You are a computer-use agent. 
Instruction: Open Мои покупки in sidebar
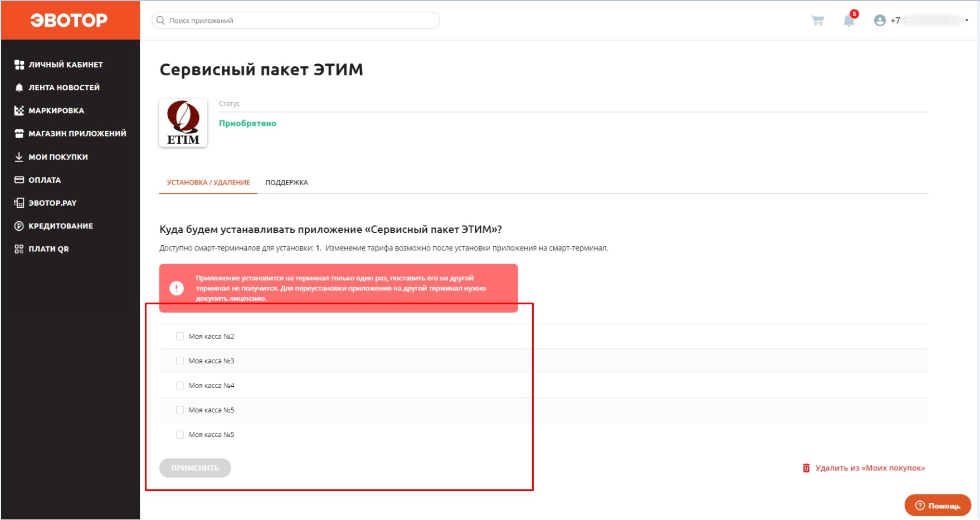click(x=51, y=157)
